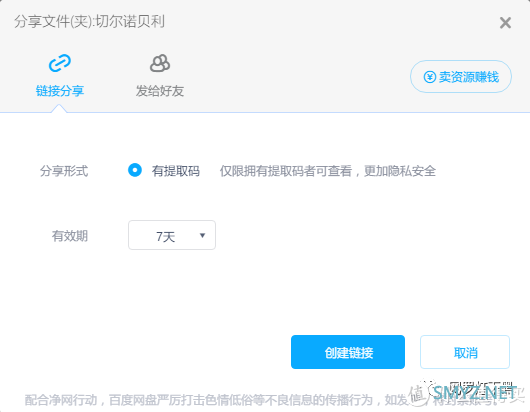
Task: Close the 分享文件 dialog
Action: click(505, 23)
